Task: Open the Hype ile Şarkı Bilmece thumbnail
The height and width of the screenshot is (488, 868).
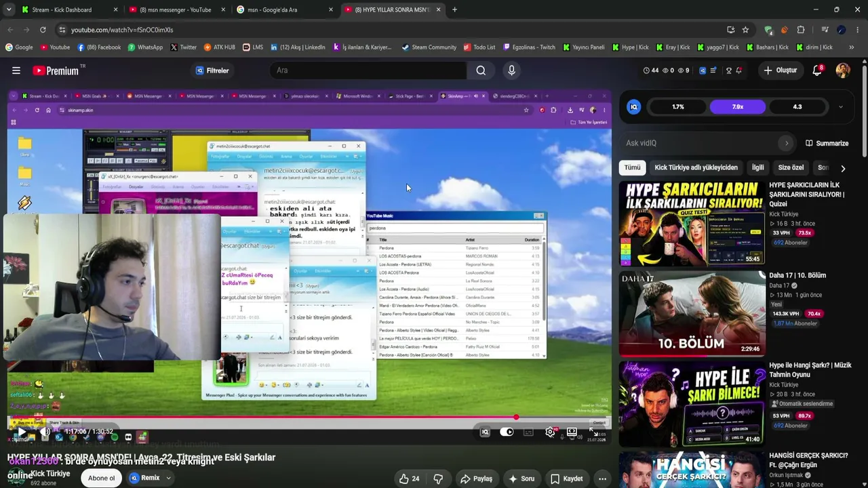Action: tap(692, 403)
